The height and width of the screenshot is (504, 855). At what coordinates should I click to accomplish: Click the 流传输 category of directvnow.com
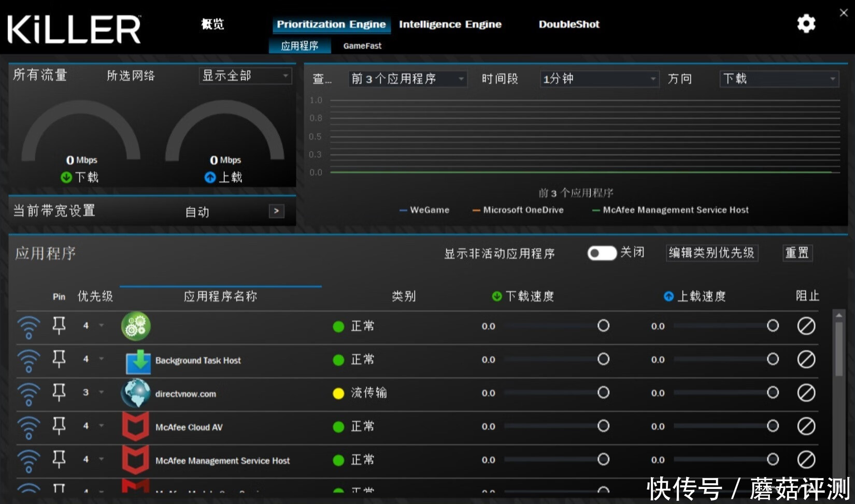[369, 393]
